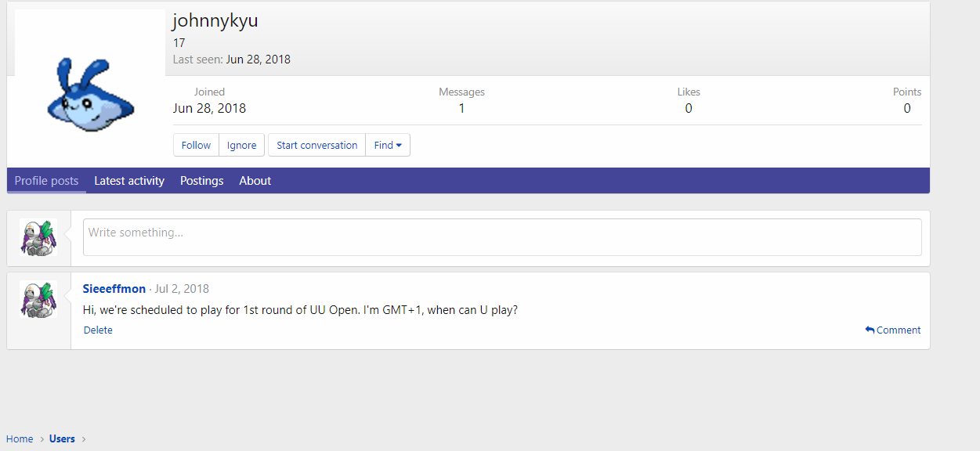The image size is (980, 451).
Task: Select the Last seen Jun 28, 2018 text
Action: (x=232, y=60)
